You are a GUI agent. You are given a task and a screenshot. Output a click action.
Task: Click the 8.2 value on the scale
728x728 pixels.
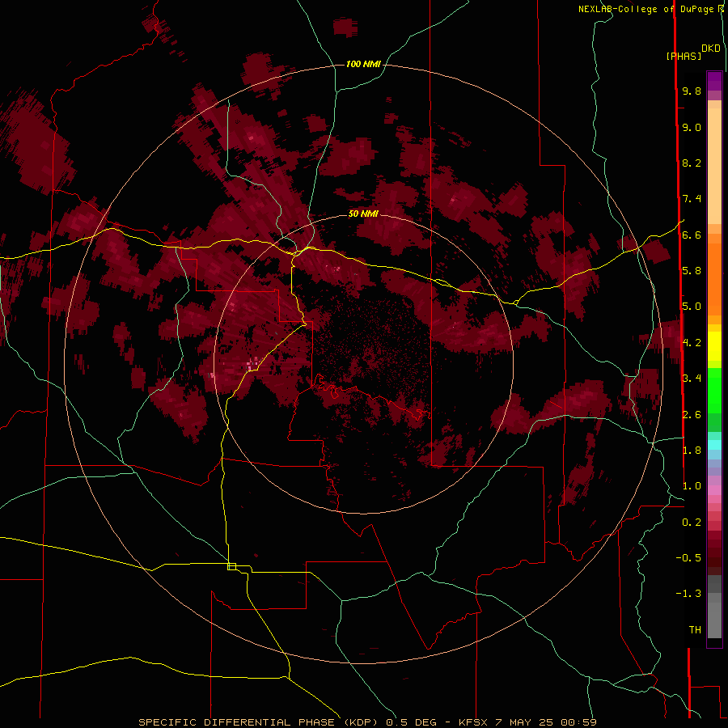692,163
